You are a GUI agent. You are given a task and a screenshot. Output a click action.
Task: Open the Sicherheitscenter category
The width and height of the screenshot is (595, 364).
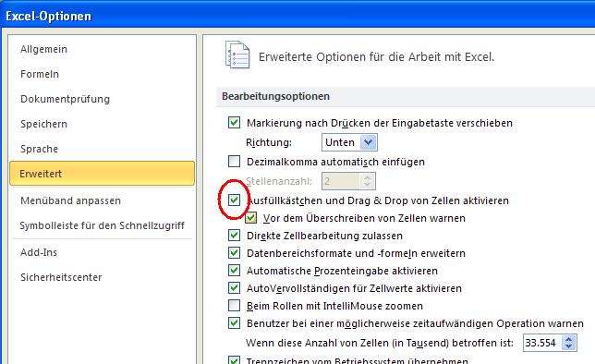pos(61,277)
